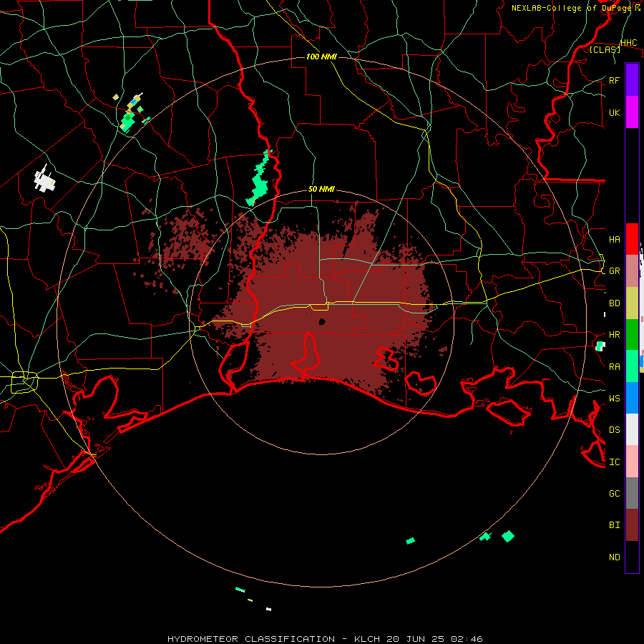The width and height of the screenshot is (644, 644).
Task: Click the HA red legend swatch
Action: pos(632,239)
